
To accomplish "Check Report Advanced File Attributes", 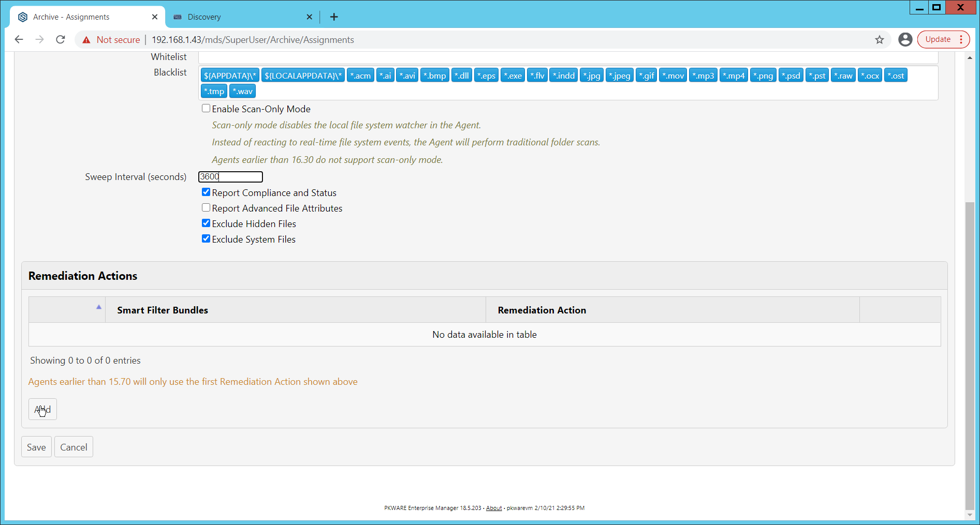I will coord(206,207).
